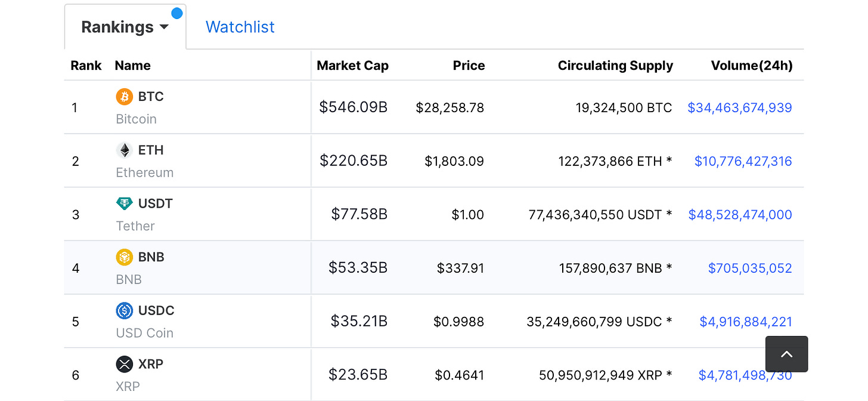Screen dimensions: 868x401
Task: Open Tether volume $48,528,474,000 link
Action: pos(740,215)
